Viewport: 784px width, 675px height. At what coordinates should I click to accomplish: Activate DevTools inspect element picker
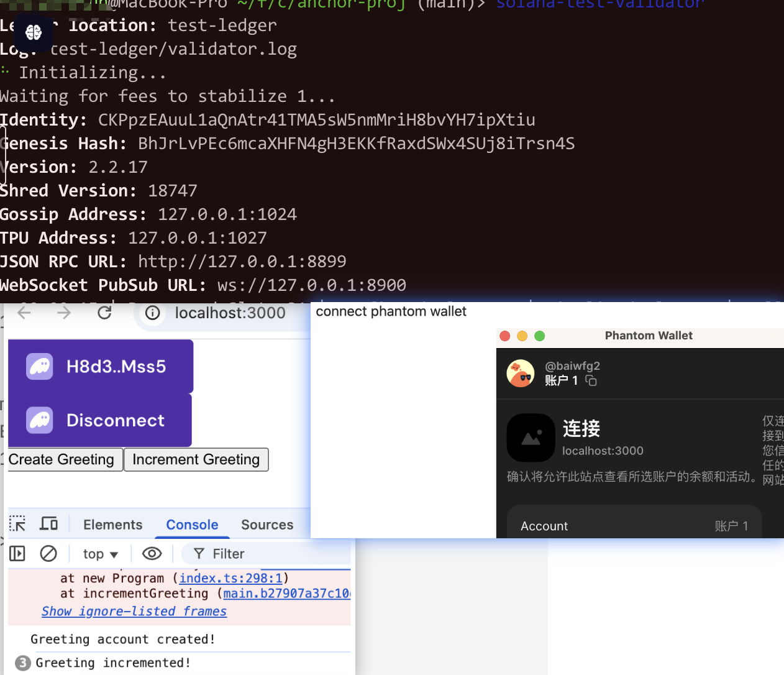pyautogui.click(x=17, y=524)
